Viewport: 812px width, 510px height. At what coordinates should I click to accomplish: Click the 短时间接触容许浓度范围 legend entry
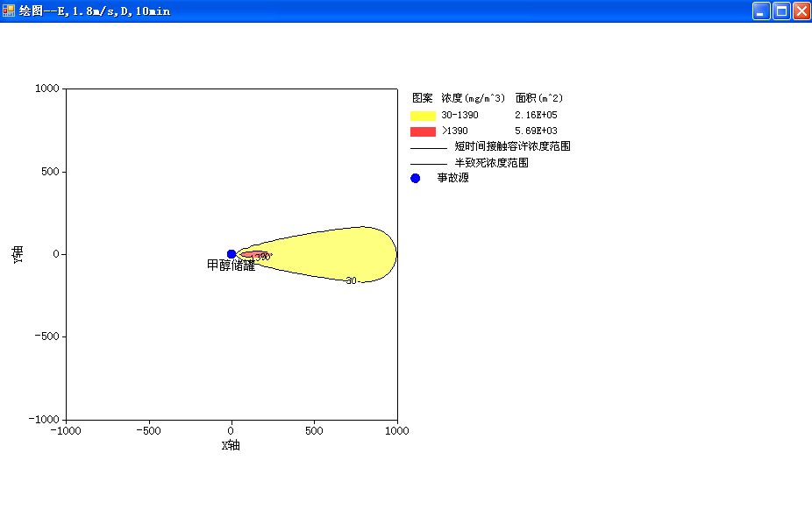[513, 146]
